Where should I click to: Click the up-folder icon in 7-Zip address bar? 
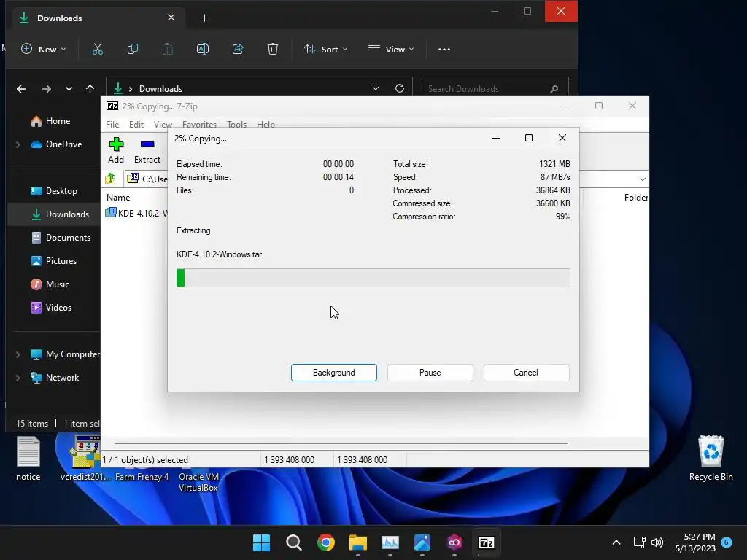[x=110, y=179]
